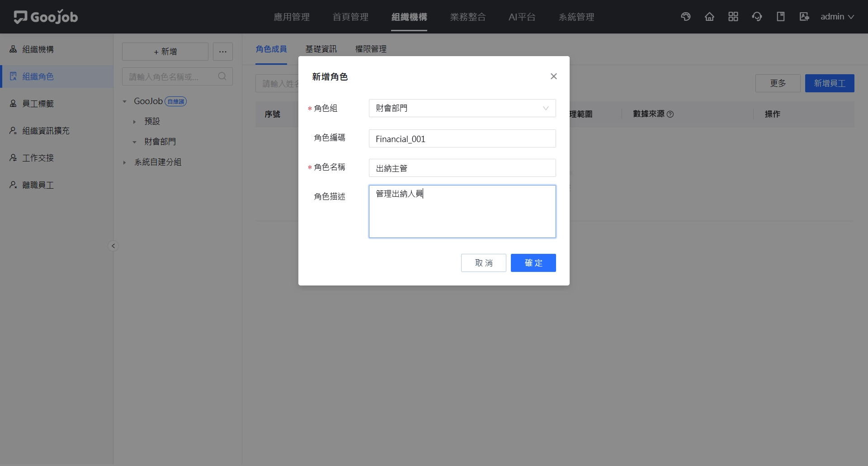868x466 pixels.
Task: Select the 財會部門 tree item
Action: (160, 142)
